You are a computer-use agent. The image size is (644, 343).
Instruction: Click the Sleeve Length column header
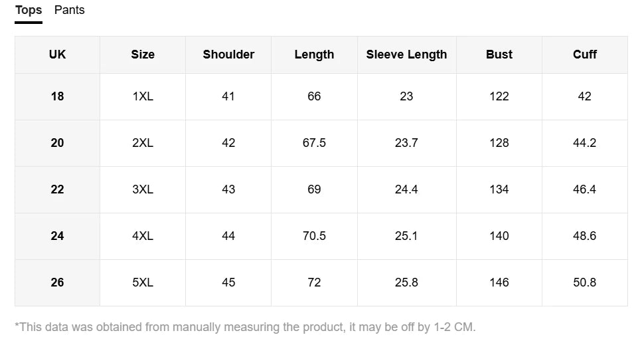pyautogui.click(x=406, y=55)
